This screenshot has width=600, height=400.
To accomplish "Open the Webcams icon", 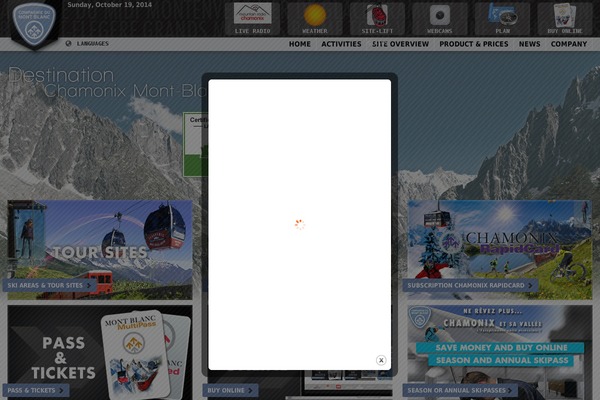I will pyautogui.click(x=440, y=19).
